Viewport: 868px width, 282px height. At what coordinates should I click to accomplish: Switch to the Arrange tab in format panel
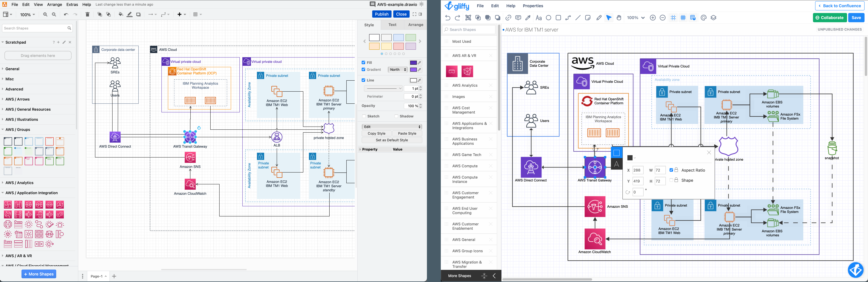tap(416, 25)
